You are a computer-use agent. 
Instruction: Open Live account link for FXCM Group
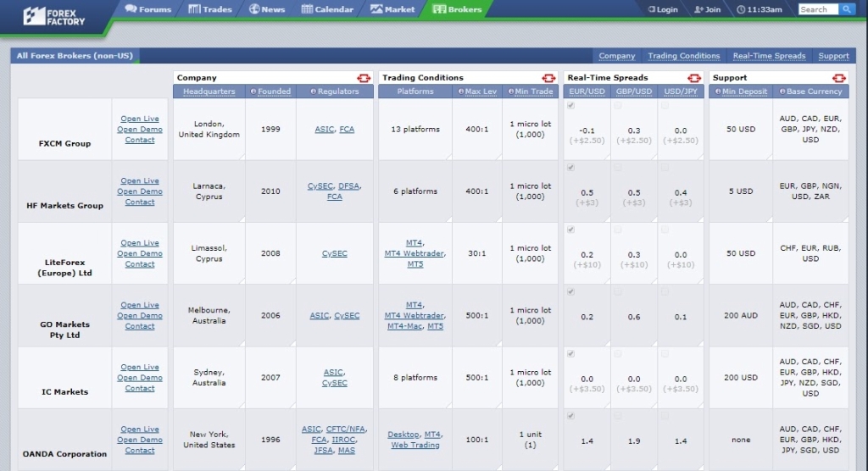(x=140, y=119)
